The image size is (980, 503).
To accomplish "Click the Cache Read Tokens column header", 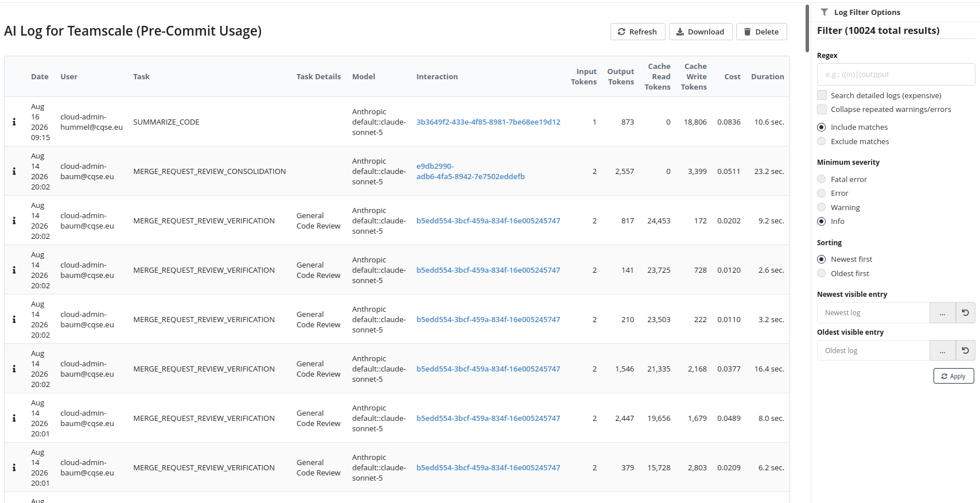I will [658, 76].
